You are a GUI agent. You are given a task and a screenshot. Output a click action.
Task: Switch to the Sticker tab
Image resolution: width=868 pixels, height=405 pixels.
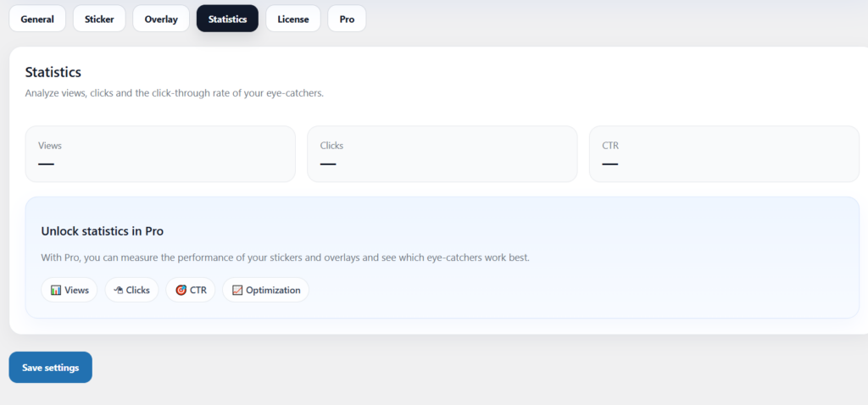coord(99,19)
